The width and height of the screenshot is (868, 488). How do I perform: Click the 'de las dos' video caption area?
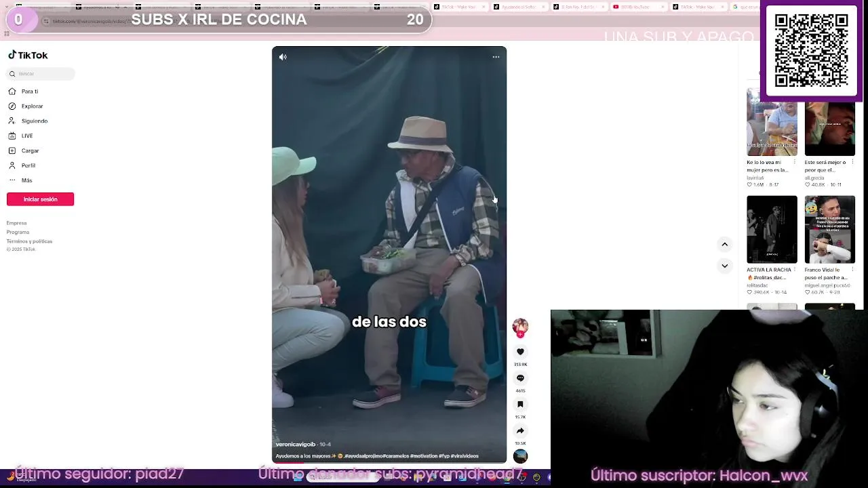(x=389, y=322)
